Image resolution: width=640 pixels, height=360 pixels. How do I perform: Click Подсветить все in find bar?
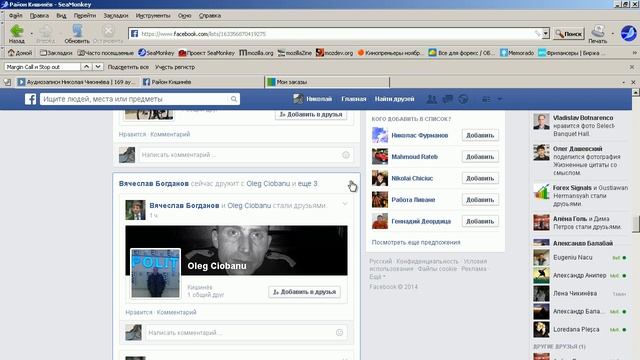pyautogui.click(x=128, y=67)
